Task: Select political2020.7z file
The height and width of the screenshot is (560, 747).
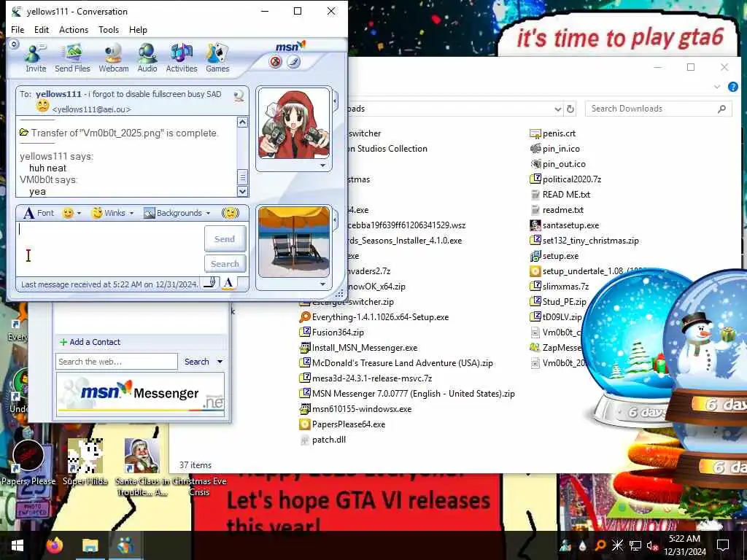Action: click(x=565, y=179)
